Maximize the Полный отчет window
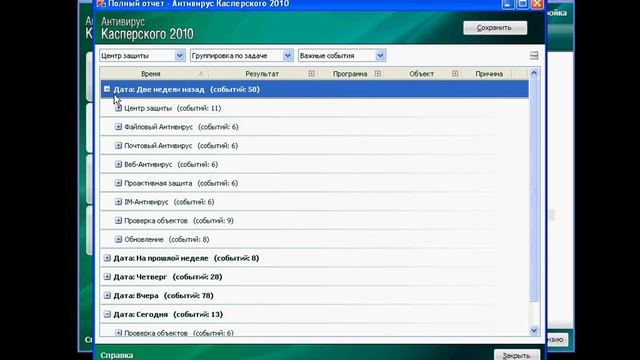Viewport: 640px width, 360px height. 522,4
